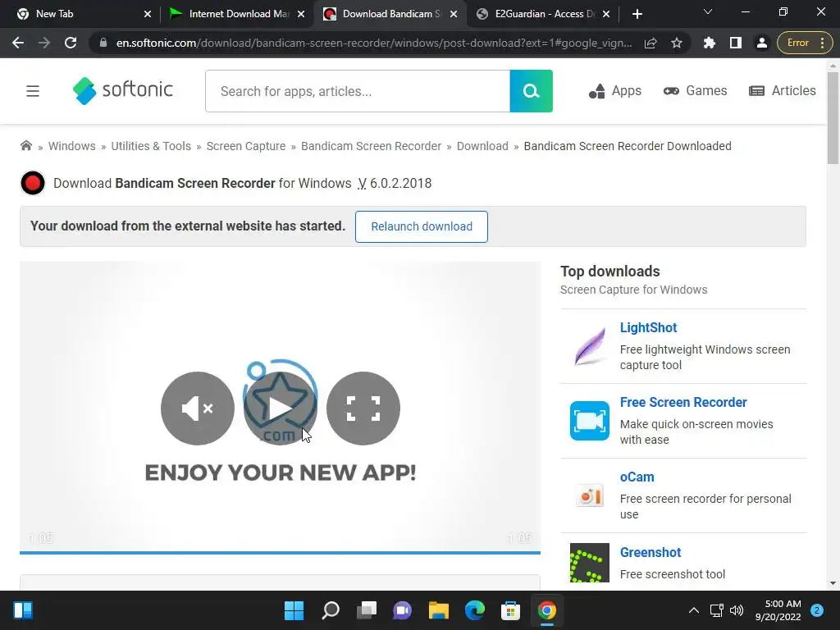
Task: Open Screen Capture breadcrumb link
Action: point(246,146)
